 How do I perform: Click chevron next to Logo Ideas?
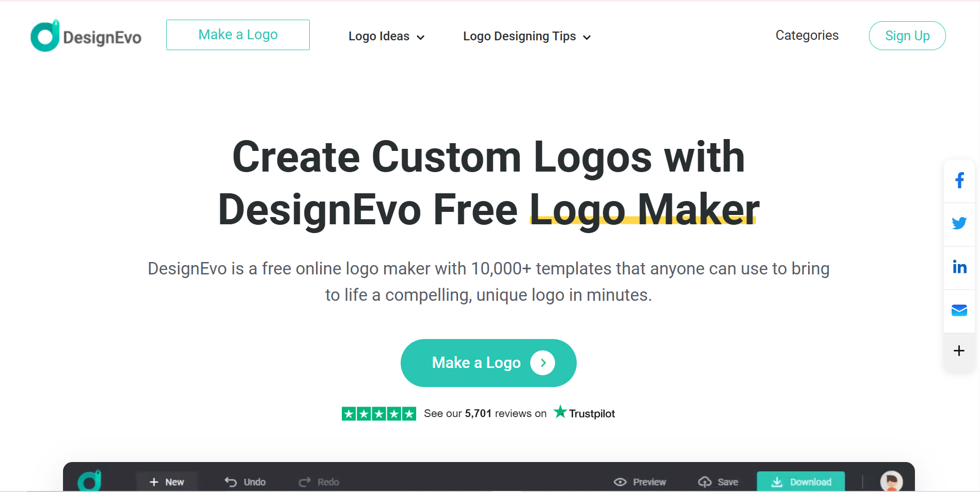pos(420,37)
